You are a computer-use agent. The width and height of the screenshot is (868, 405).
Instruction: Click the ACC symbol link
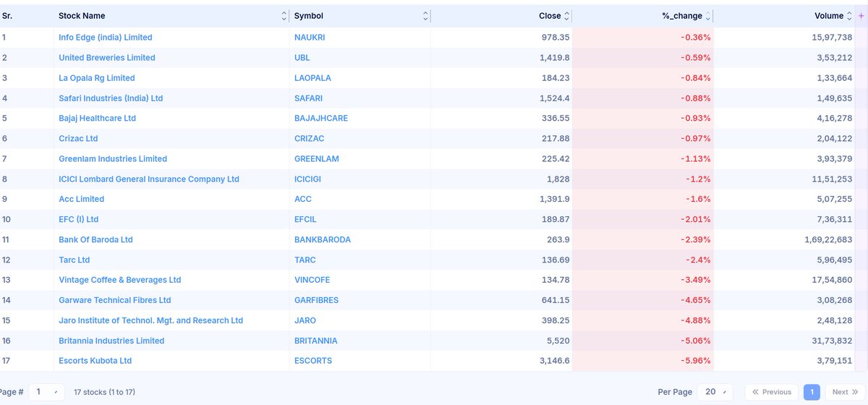(x=303, y=199)
